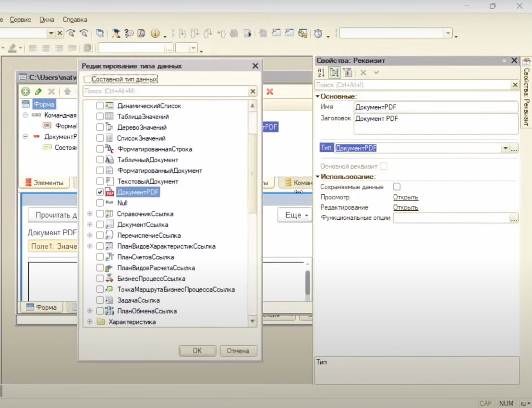The height and width of the screenshot is (408, 532).
Task: Switch to the Элементы tab
Action: point(45,183)
